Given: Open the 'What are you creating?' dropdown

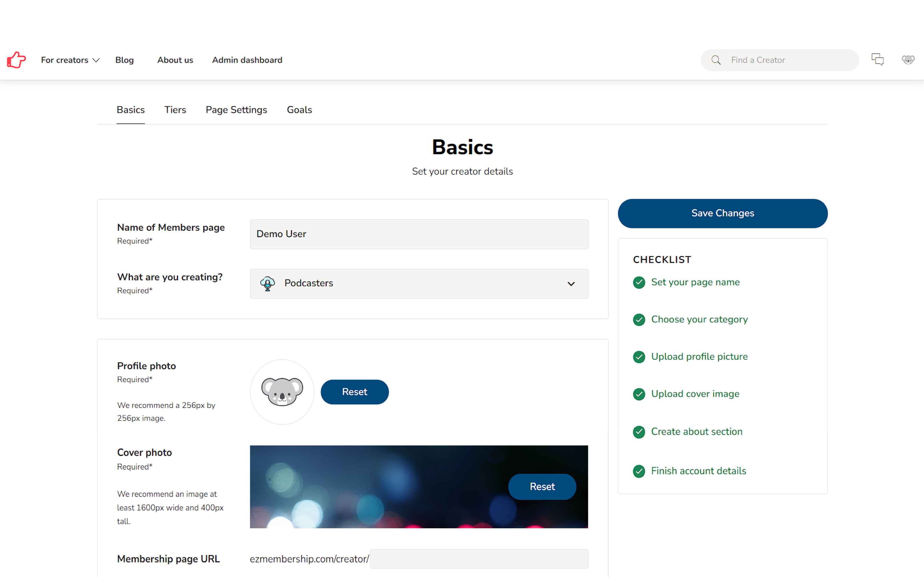Looking at the screenshot, I should (x=419, y=284).
